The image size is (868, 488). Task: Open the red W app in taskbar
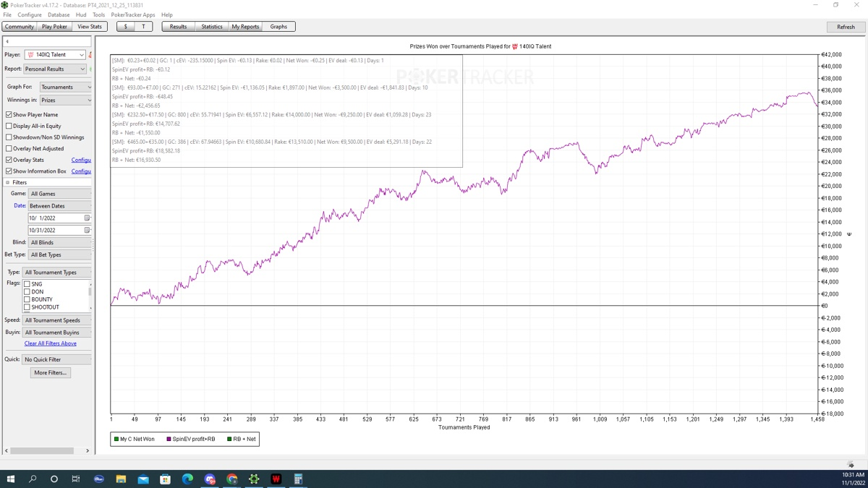coord(276,479)
